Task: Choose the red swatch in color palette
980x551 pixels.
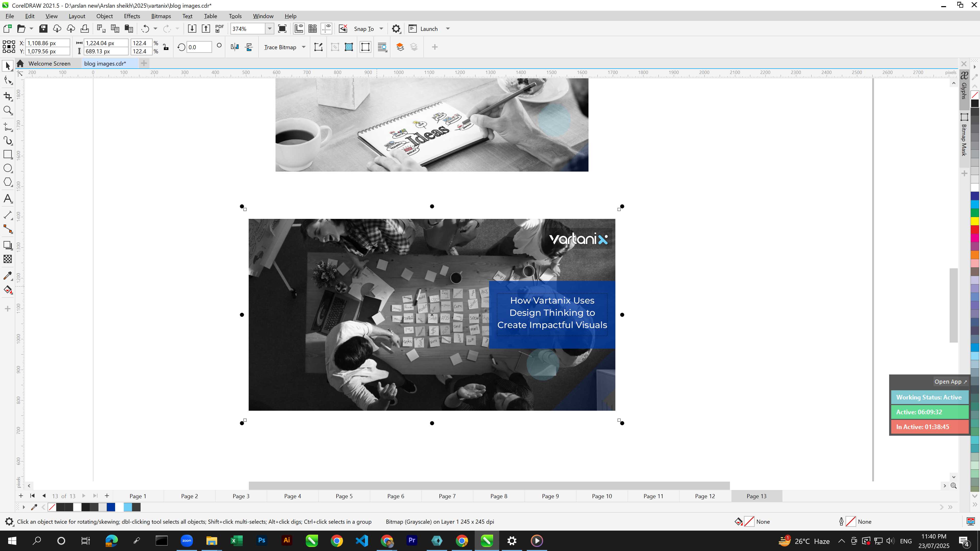Action: (975, 230)
